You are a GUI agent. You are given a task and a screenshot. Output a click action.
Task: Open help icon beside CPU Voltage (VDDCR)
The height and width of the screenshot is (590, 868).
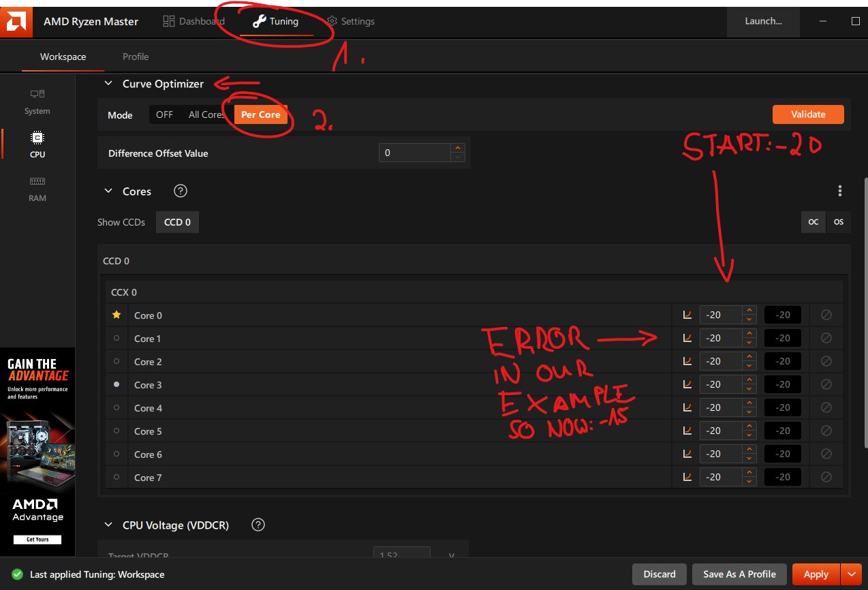pyautogui.click(x=258, y=525)
